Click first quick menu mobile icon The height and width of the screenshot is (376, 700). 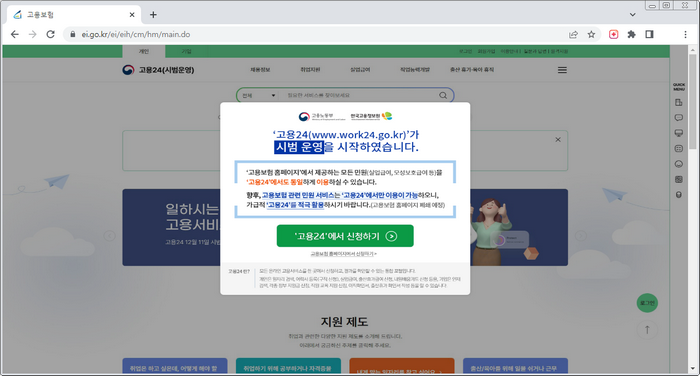[679, 102]
